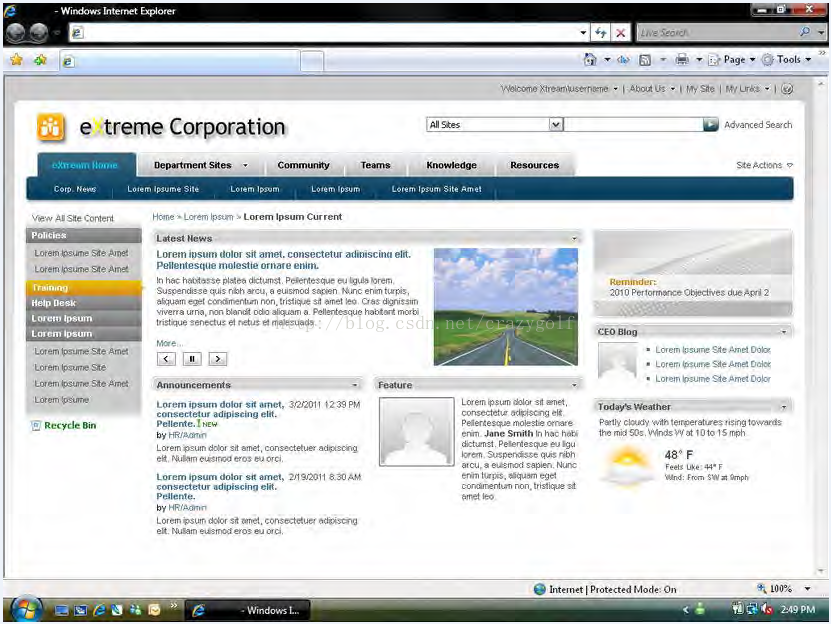Select the Resources tab
The image size is (831, 624).
point(535,165)
